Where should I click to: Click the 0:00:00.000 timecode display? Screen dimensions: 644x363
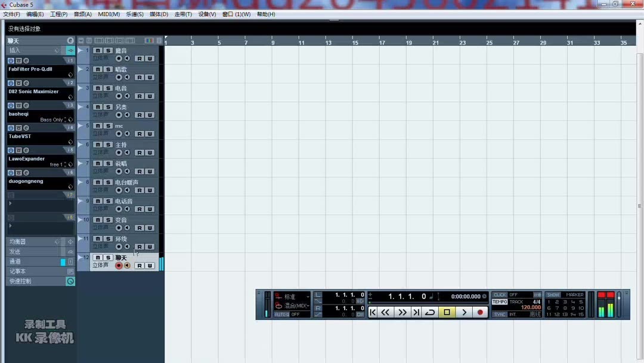(x=465, y=296)
